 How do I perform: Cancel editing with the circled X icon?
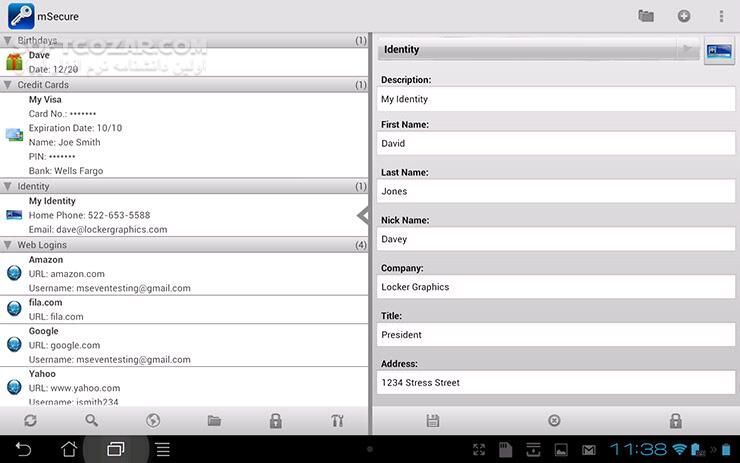coord(554,421)
